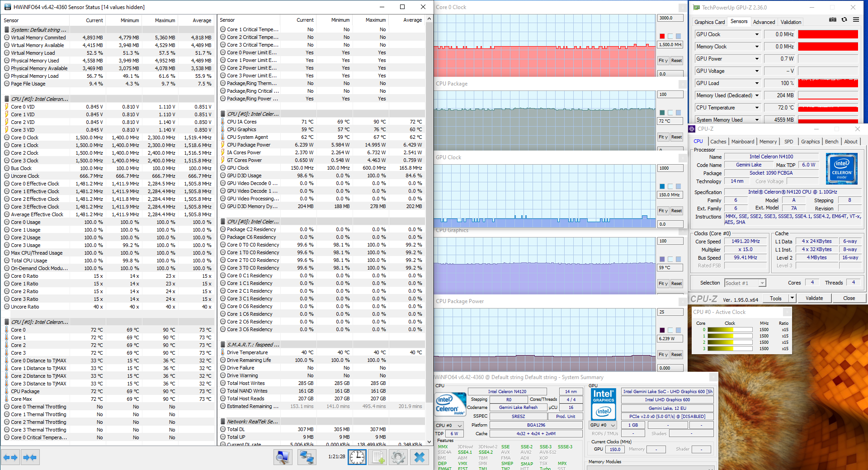Click the Intel Celeron logo in CPU-Z
This screenshot has height=470, width=868.
pos(841,169)
